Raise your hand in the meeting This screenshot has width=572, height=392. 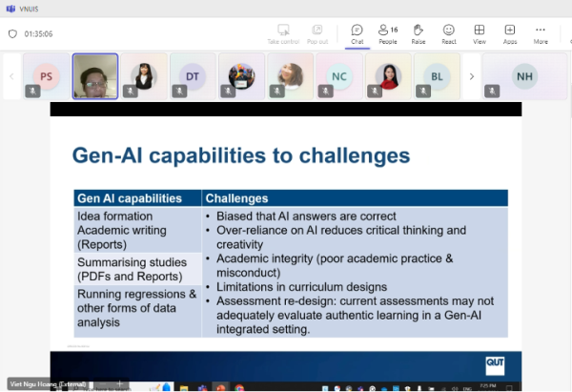pyautogui.click(x=418, y=33)
